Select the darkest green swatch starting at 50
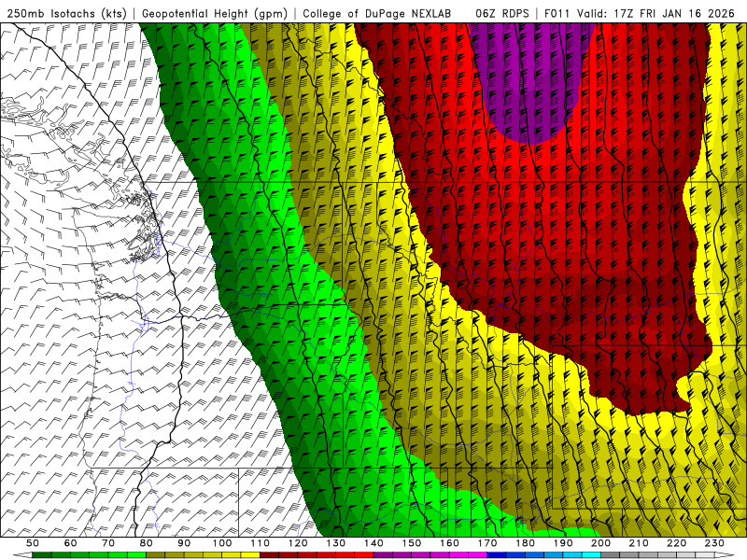Viewport: 747px width, 560px height. (42, 555)
